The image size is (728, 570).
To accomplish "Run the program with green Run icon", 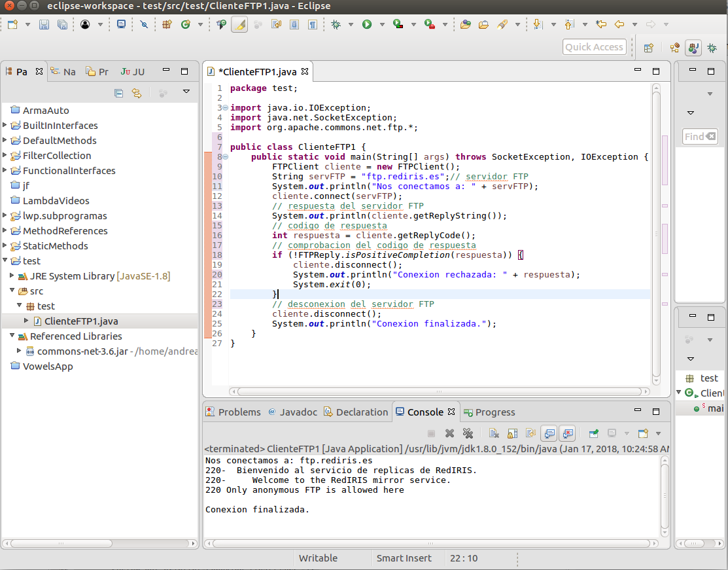I will coord(367,24).
